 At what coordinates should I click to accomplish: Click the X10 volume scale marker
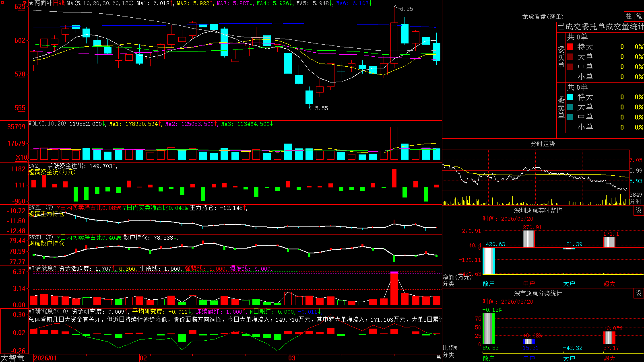(x=21, y=157)
